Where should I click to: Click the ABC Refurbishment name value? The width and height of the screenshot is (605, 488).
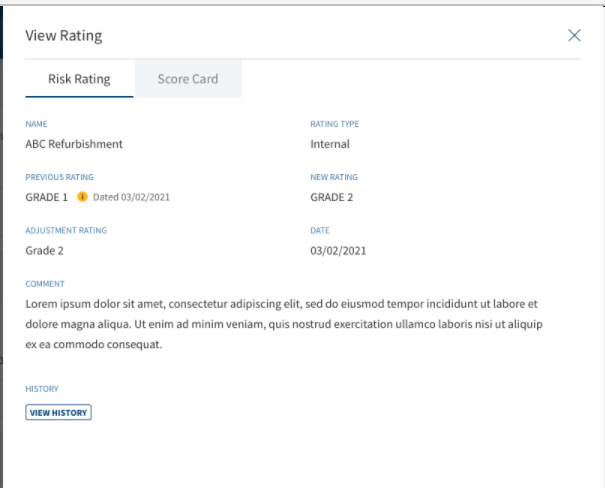(x=74, y=144)
